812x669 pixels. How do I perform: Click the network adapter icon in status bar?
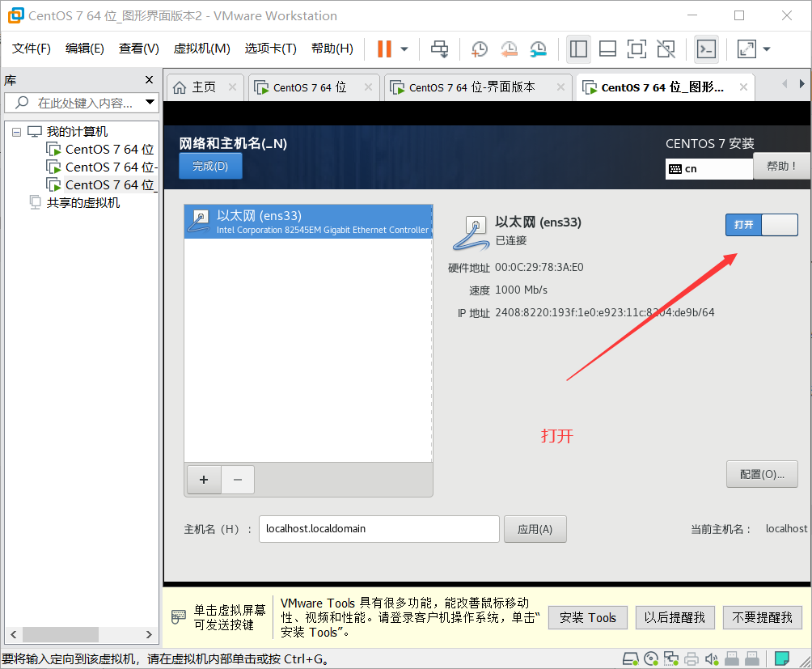671,658
